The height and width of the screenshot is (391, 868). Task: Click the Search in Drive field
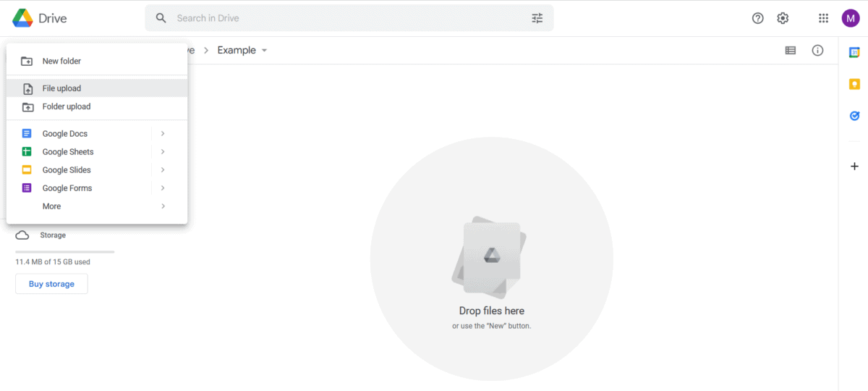click(x=349, y=18)
